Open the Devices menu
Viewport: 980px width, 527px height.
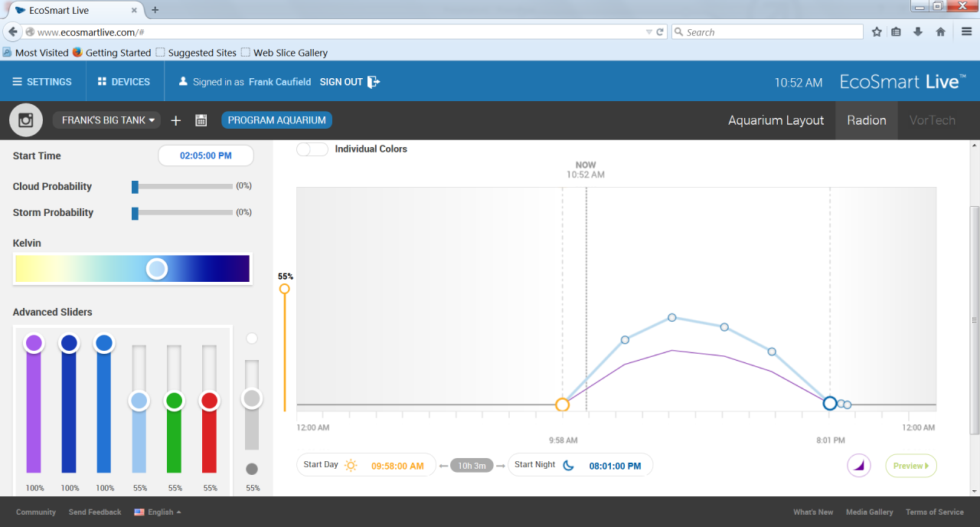124,82
